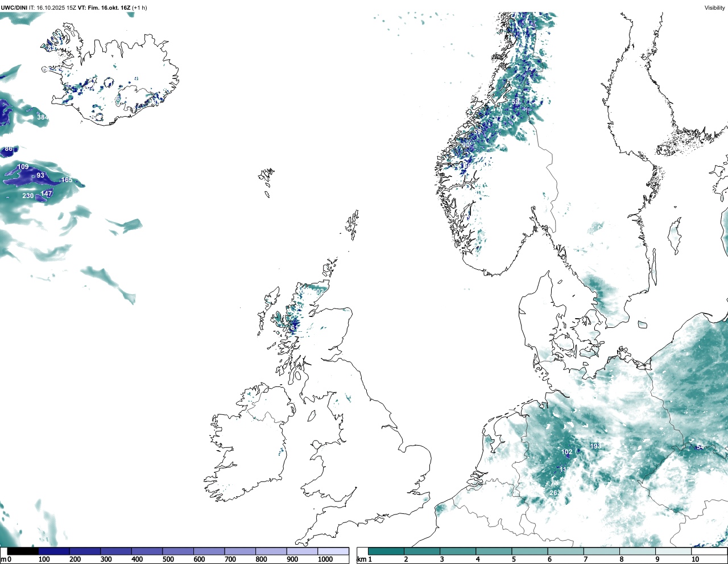Click the '102' value over Germany

coord(567,452)
